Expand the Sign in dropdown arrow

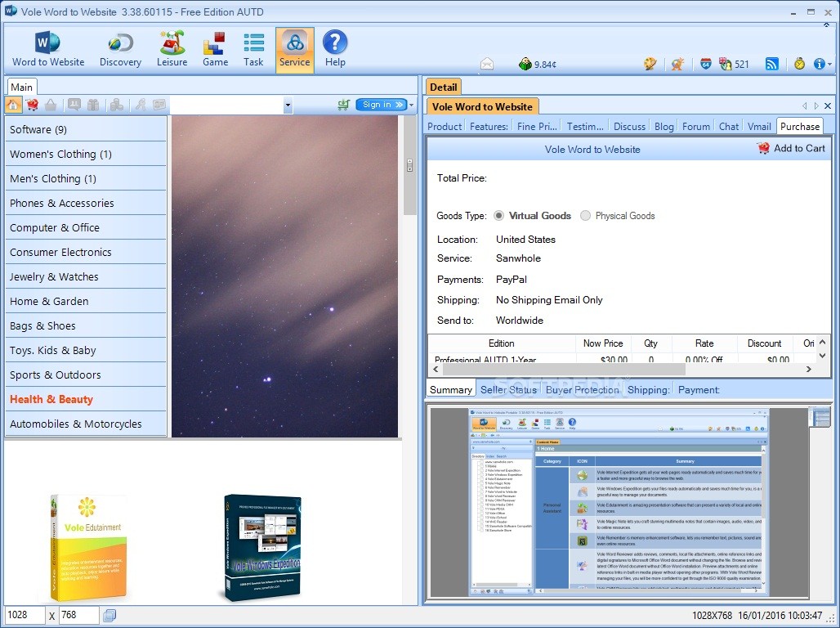click(412, 105)
